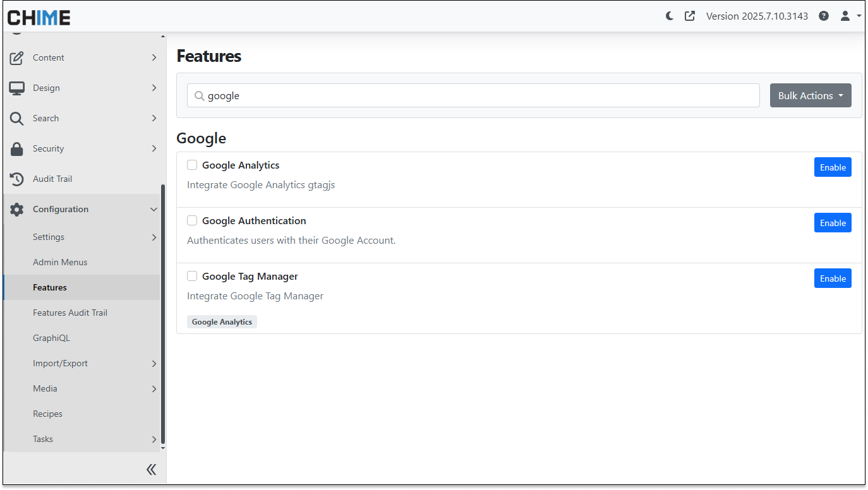Click the sidebar scroll down arrow

[x=163, y=448]
